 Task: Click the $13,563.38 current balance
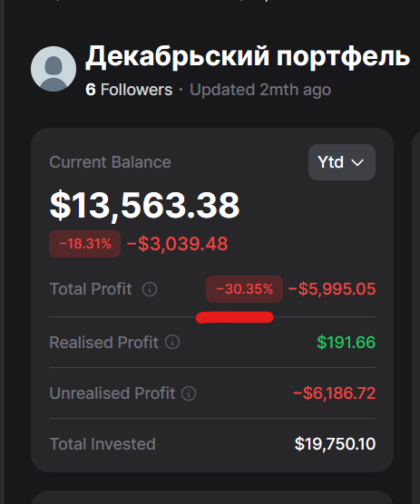coord(145,206)
